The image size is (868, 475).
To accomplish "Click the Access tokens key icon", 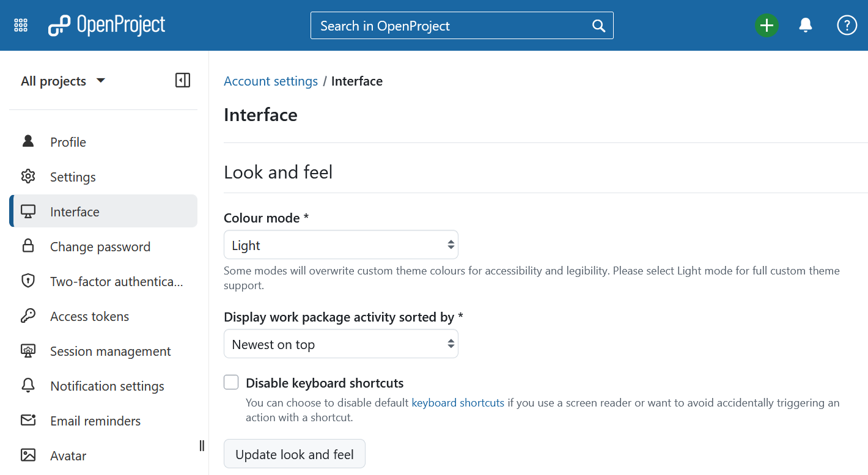I will tap(28, 316).
